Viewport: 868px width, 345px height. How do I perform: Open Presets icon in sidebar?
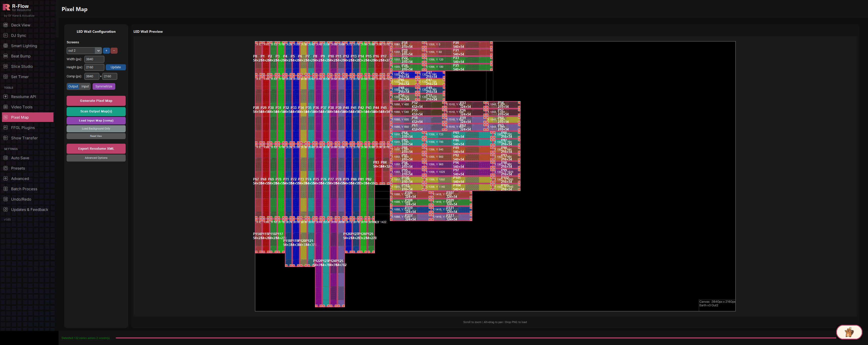pyautogui.click(x=6, y=168)
